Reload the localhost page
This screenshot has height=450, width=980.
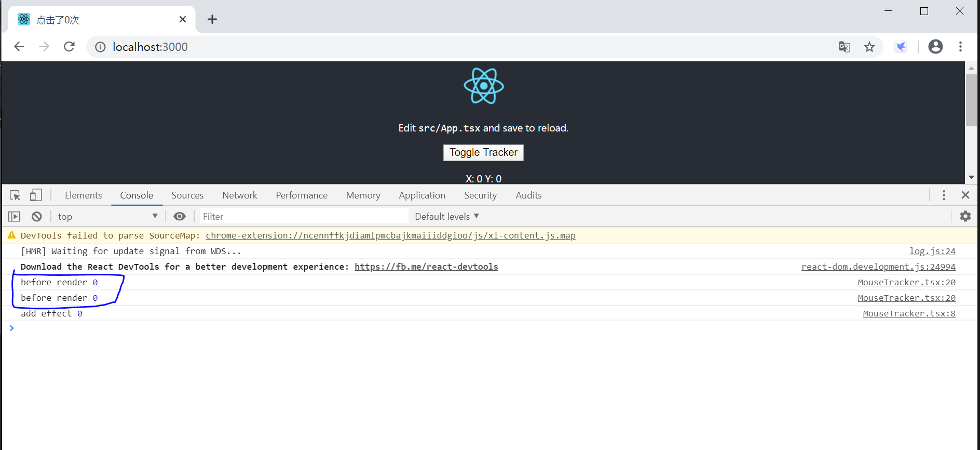click(69, 47)
